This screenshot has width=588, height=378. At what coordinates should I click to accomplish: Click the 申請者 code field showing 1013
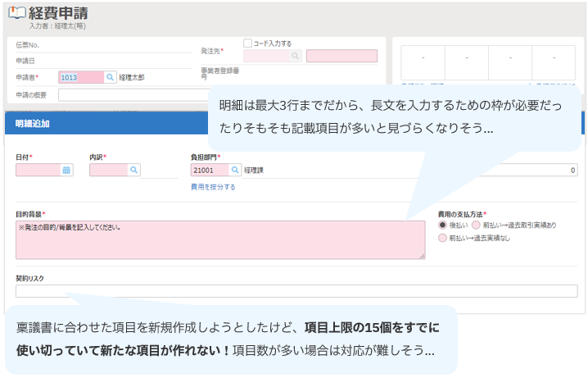point(80,77)
